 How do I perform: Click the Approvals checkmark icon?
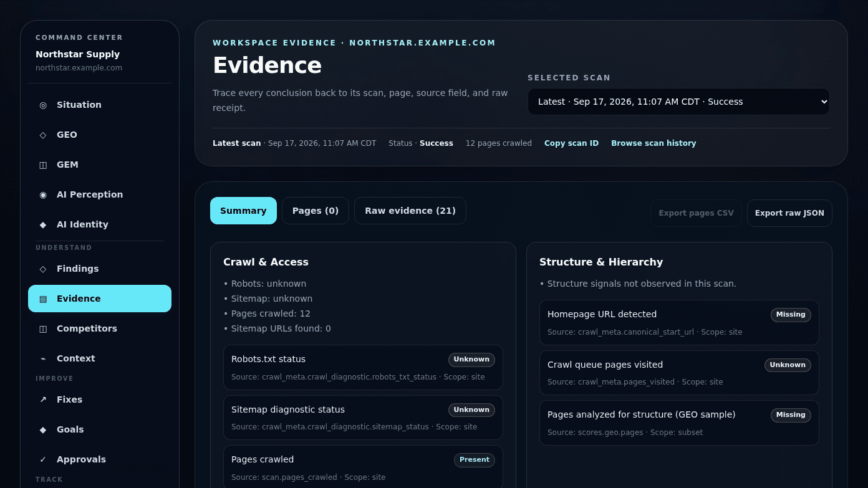click(x=43, y=460)
